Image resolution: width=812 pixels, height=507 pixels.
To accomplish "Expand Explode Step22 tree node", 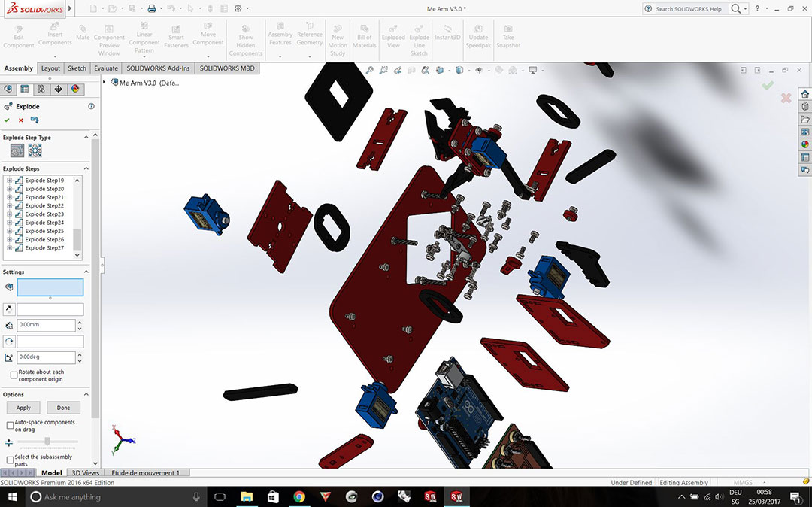I will (9, 205).
